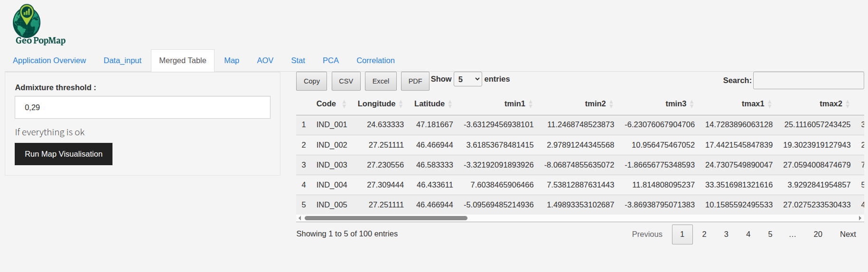The image size is (868, 272).
Task: Click the horizontal table scrollbar thumb
Action: click(386, 218)
